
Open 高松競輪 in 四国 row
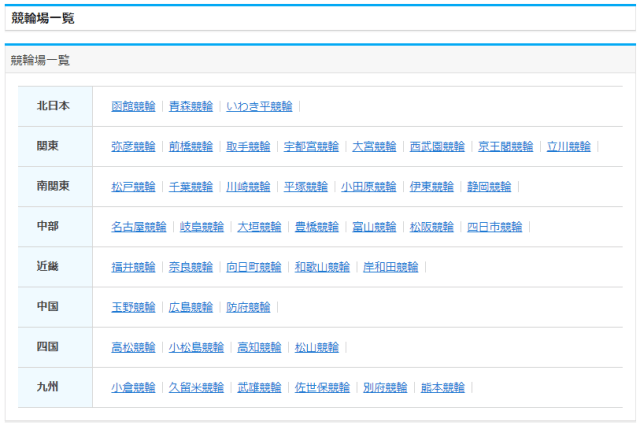133,347
